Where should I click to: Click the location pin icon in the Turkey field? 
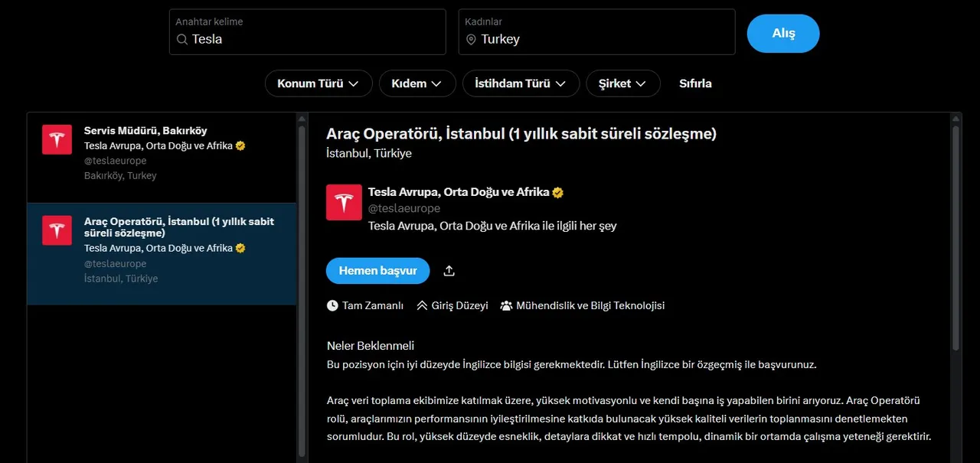click(471, 39)
